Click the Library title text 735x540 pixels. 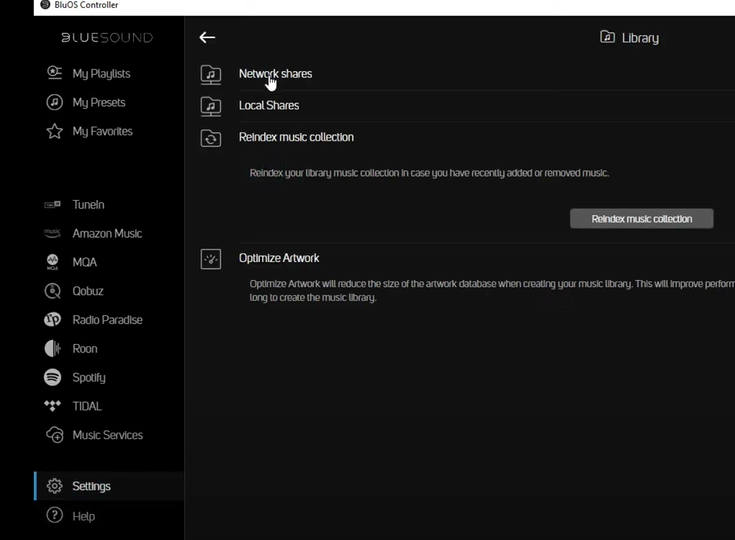click(x=640, y=38)
